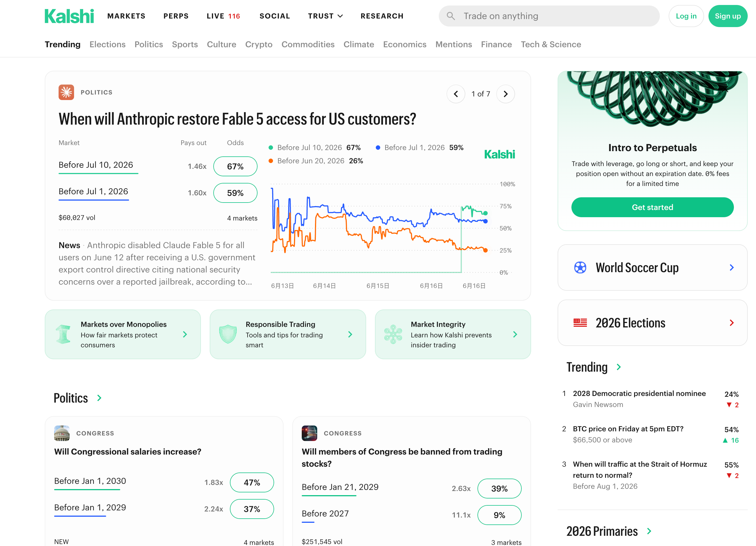Viewport: 756px width, 546px height.
Task: Go to next featured market arrow
Action: click(x=505, y=94)
